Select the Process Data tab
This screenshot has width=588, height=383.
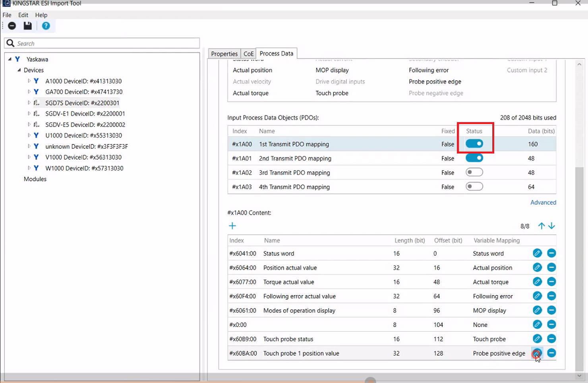pos(277,53)
